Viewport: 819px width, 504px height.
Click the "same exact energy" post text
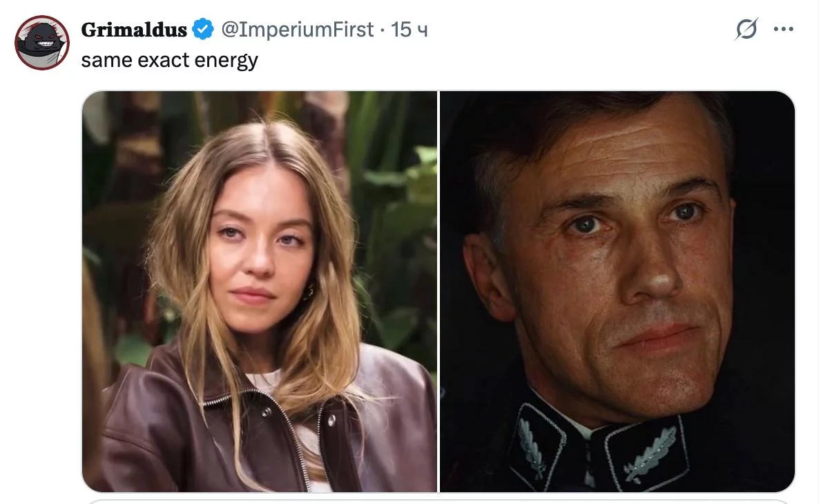point(169,60)
